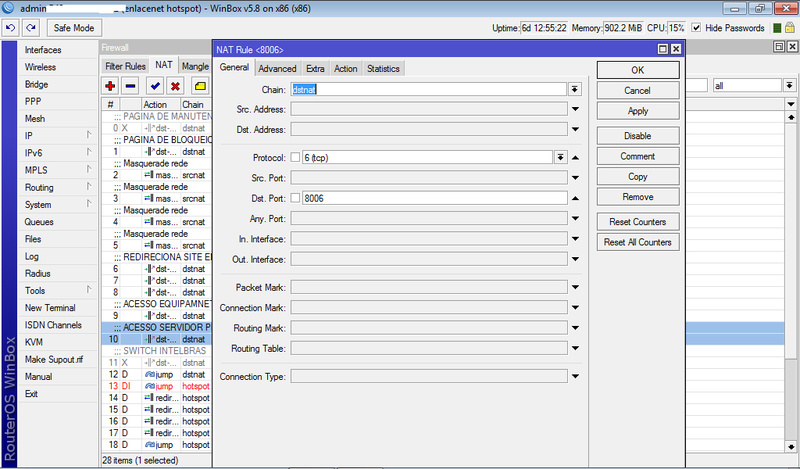Switch to the Advanced tab
Image resolution: width=800 pixels, height=469 pixels.
(x=277, y=68)
